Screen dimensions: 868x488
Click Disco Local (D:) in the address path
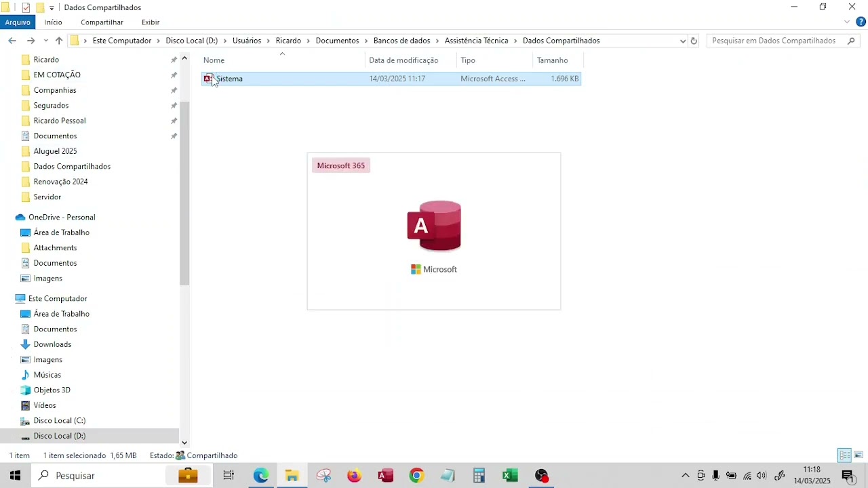tap(192, 41)
